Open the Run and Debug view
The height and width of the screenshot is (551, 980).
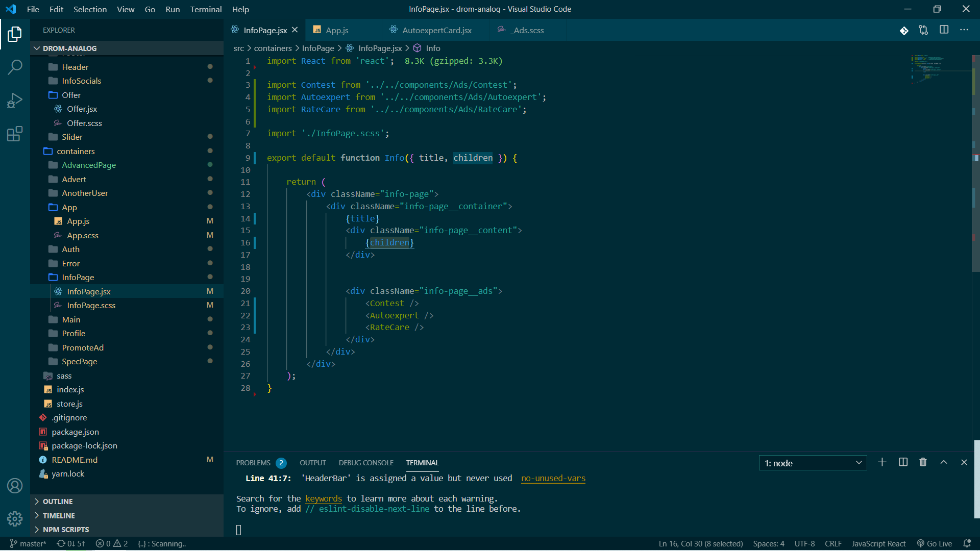15,101
